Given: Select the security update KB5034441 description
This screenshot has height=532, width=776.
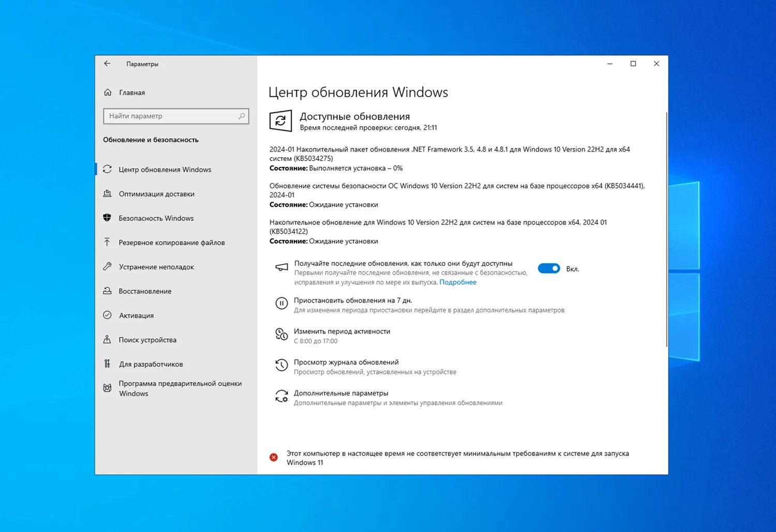Looking at the screenshot, I should pyautogui.click(x=457, y=190).
